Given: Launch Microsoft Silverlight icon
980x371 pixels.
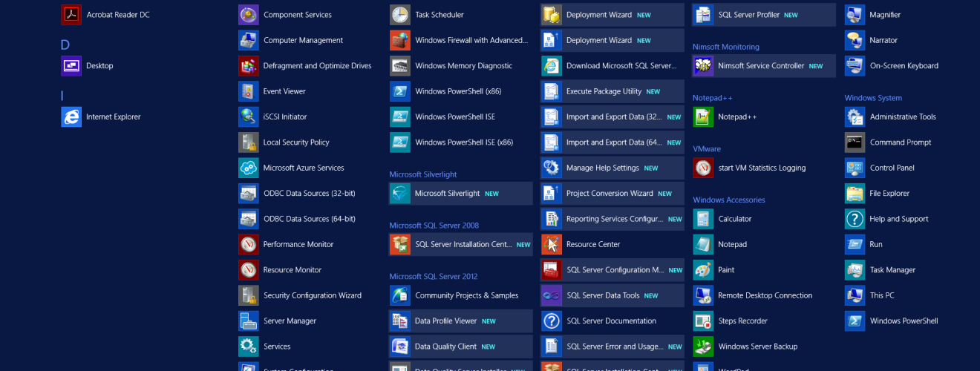Looking at the screenshot, I should pos(400,194).
